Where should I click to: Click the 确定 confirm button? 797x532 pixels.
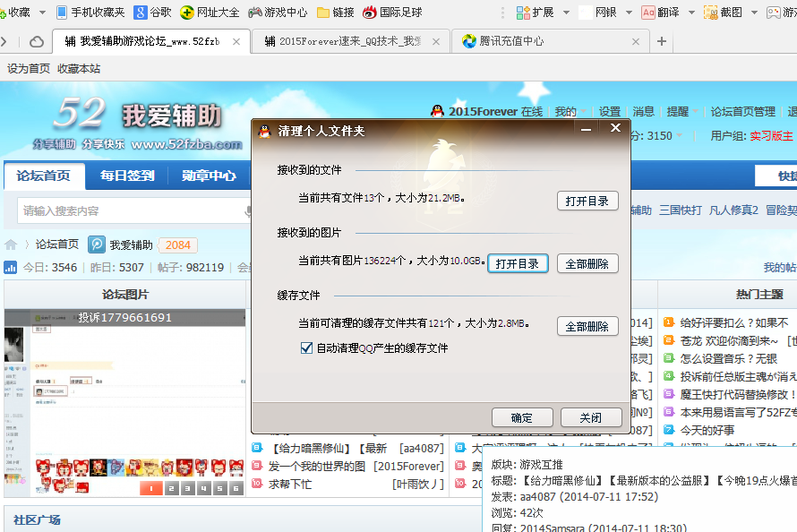click(x=521, y=418)
